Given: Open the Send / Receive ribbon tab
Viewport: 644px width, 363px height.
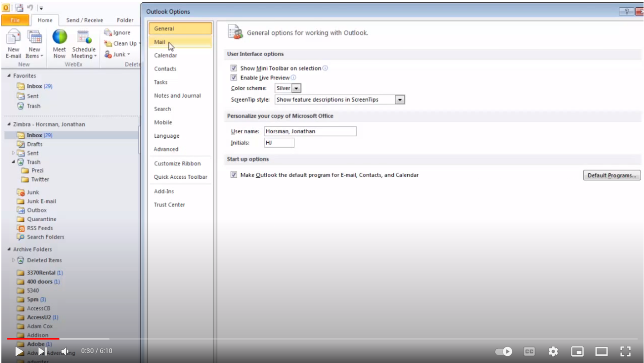Looking at the screenshot, I should click(84, 20).
